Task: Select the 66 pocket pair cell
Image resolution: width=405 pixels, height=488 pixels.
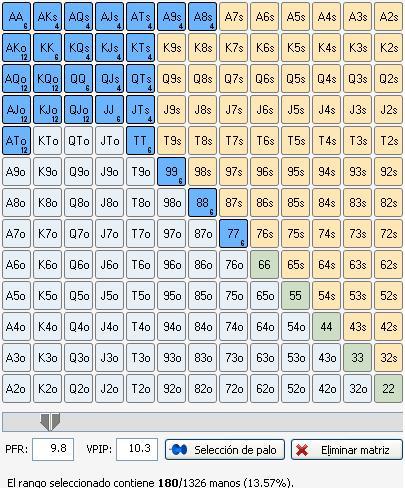Action: pos(264,265)
